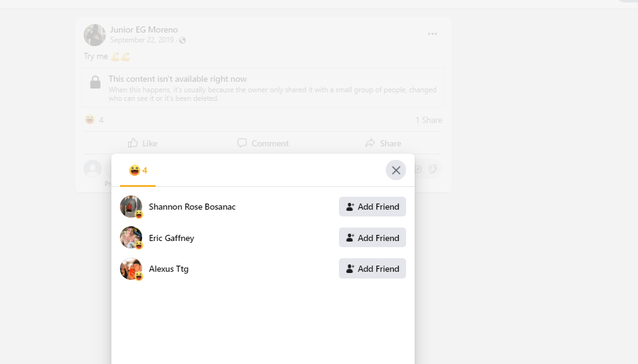This screenshot has height=364, width=638.
Task: Add Alexus Ttg as friend
Action: [372, 269]
